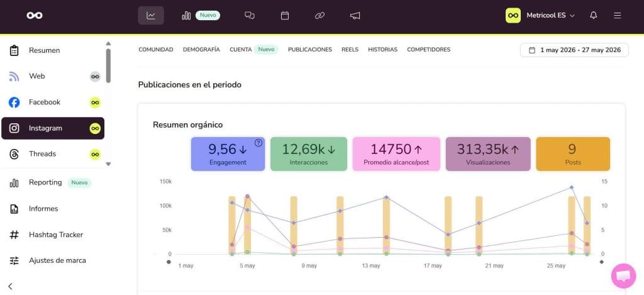
Task: Click the Resumen orgánico title
Action: tap(187, 125)
